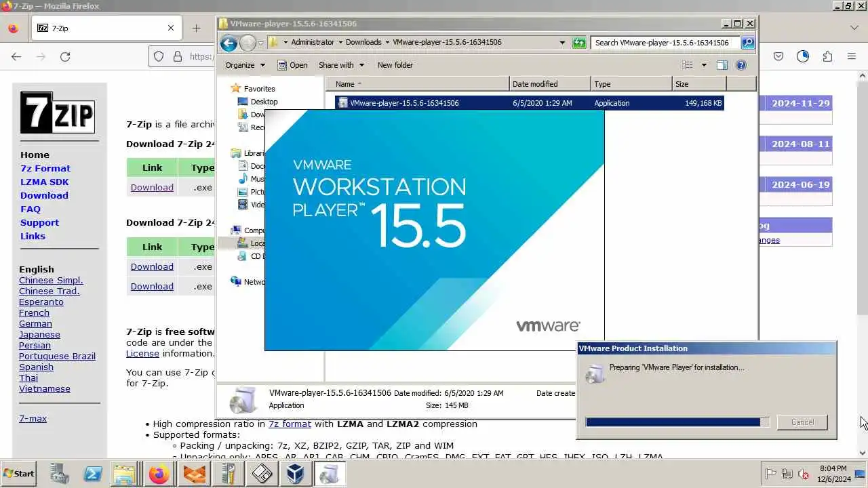
Task: Open the Firefox extensions puzzle icon
Action: (x=827, y=57)
